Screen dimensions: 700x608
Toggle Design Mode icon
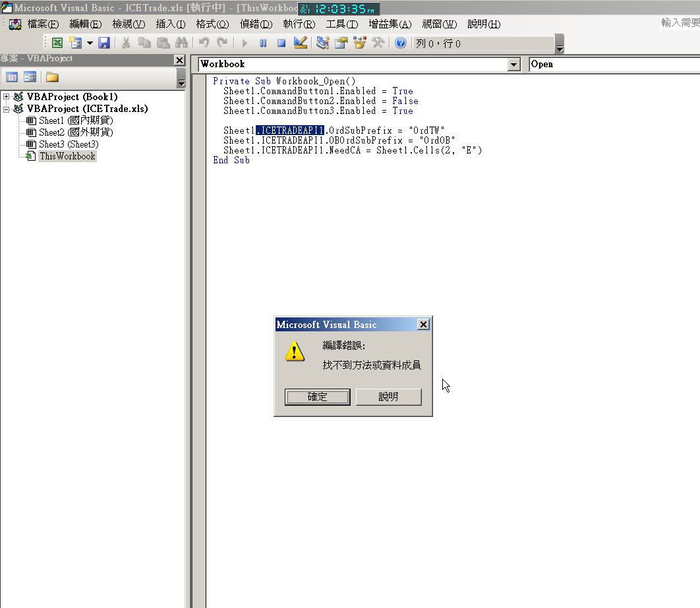[301, 43]
